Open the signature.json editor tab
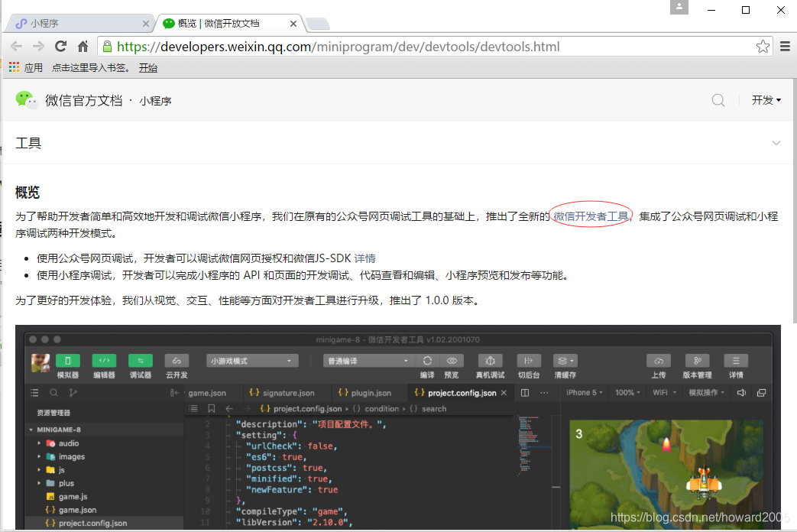The image size is (797, 532). (282, 393)
